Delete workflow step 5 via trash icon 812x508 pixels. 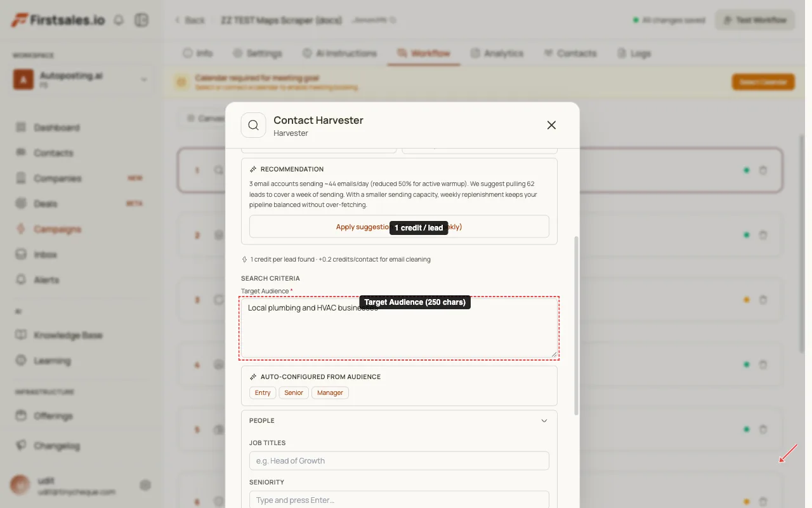pos(763,429)
